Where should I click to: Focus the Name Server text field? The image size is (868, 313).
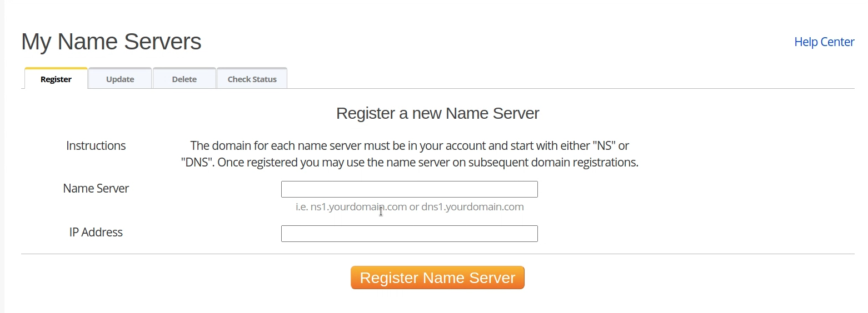[410, 189]
